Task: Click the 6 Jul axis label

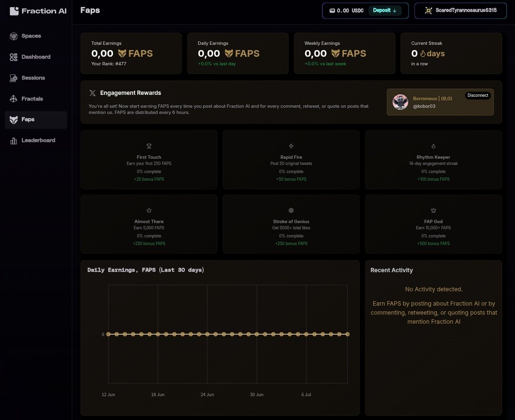Action: point(306,395)
